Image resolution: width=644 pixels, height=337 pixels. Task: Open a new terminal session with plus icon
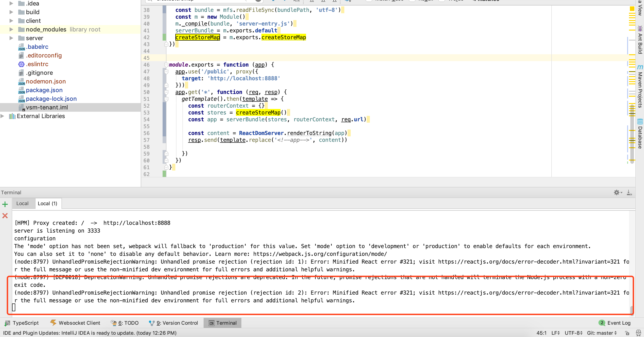(5, 204)
